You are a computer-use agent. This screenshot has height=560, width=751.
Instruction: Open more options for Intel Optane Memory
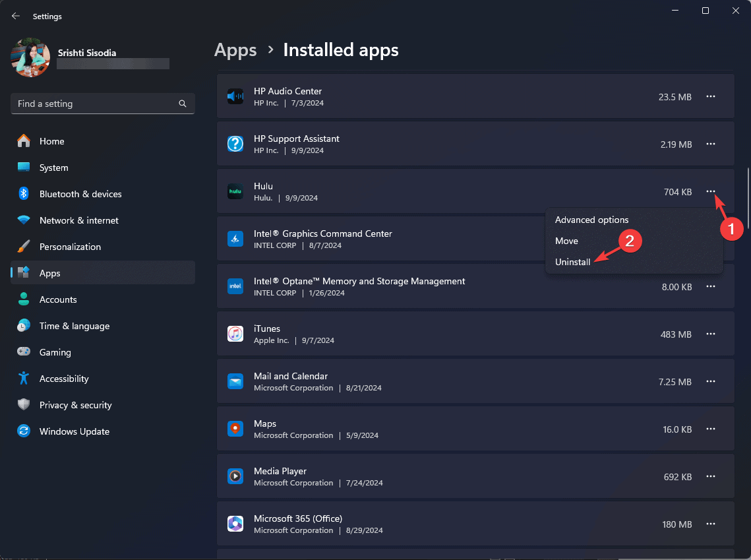tap(711, 286)
